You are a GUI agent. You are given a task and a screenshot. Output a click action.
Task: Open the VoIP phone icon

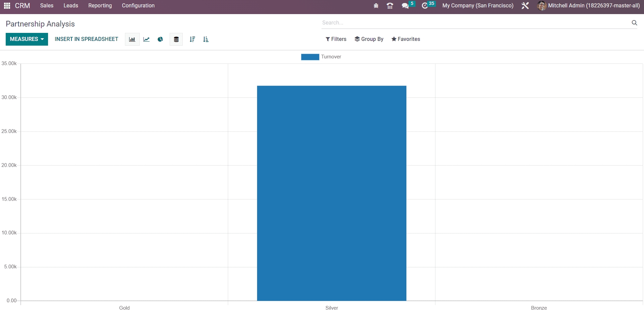[390, 6]
